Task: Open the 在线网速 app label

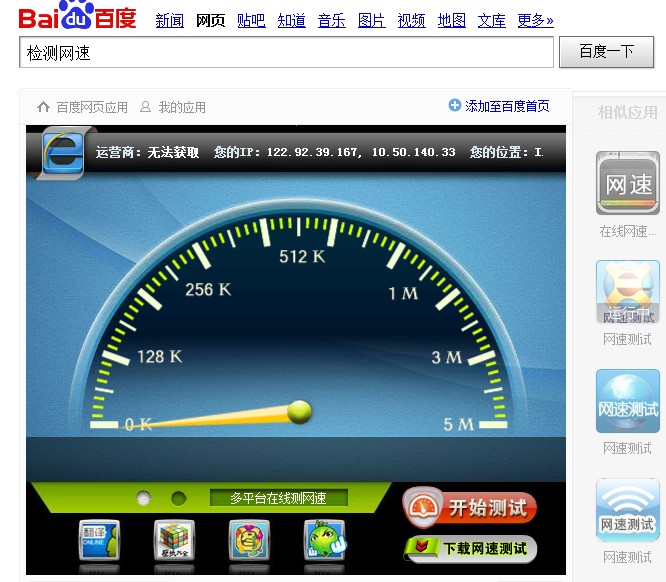Action: tap(628, 231)
